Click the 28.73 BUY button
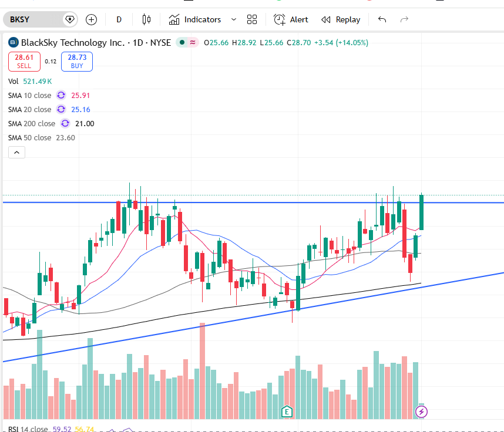This screenshot has width=504, height=432. point(77,62)
